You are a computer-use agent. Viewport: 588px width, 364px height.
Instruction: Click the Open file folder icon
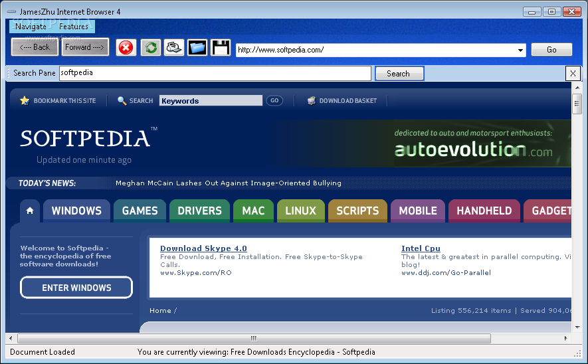[197, 48]
